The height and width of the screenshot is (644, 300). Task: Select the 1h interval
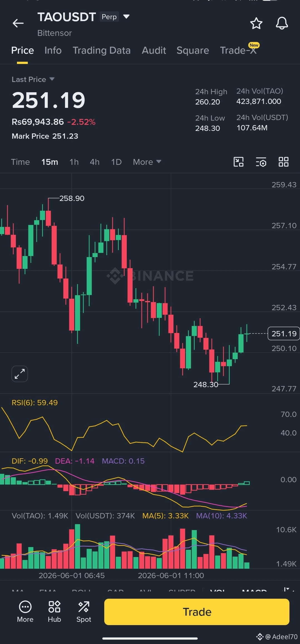(74, 162)
